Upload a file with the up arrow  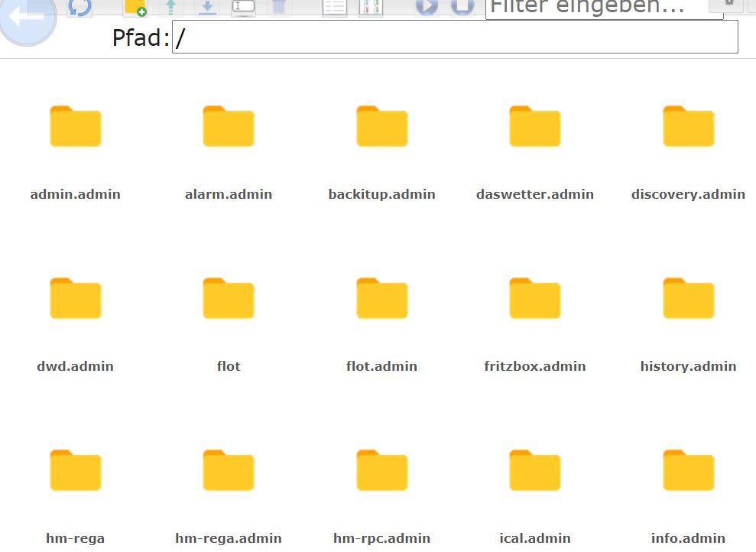click(170, 8)
